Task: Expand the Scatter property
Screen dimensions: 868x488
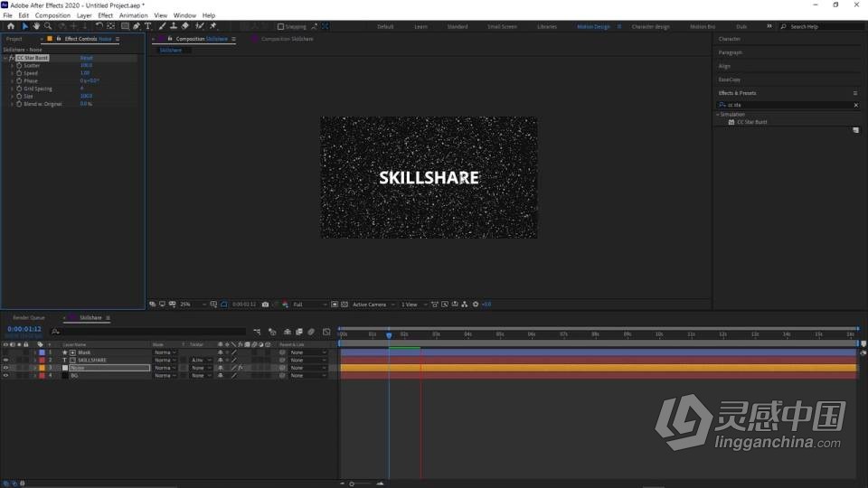Action: pyautogui.click(x=12, y=65)
